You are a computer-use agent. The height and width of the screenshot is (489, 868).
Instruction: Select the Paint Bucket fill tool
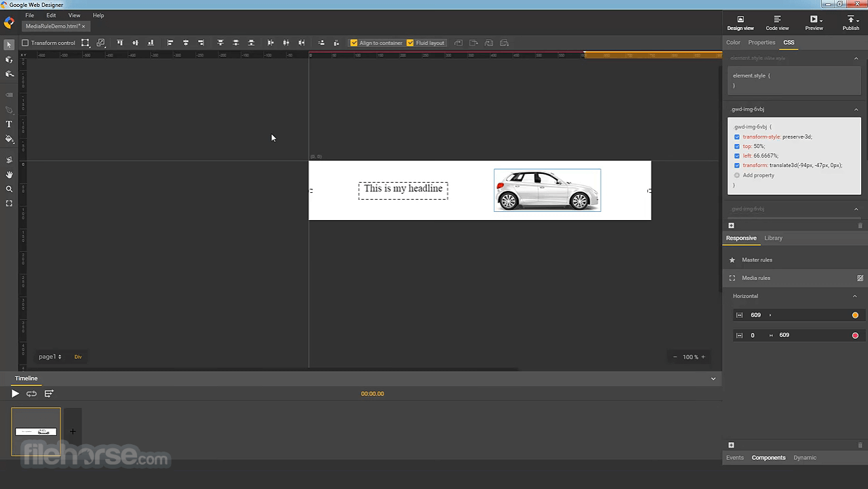click(9, 139)
